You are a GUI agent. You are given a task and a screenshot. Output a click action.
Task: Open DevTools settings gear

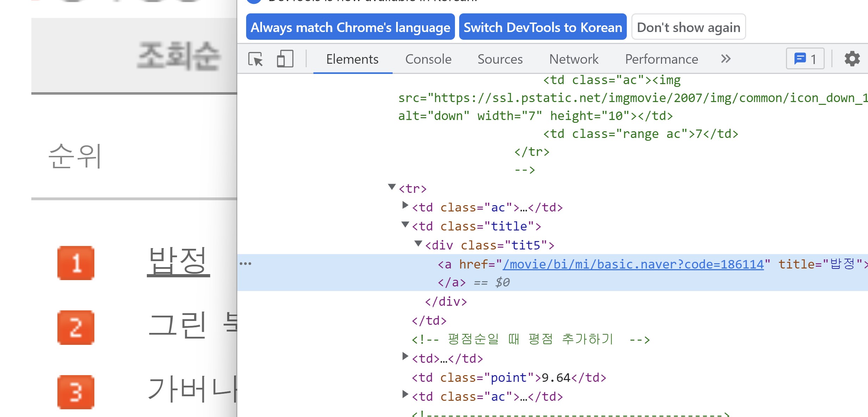click(852, 59)
